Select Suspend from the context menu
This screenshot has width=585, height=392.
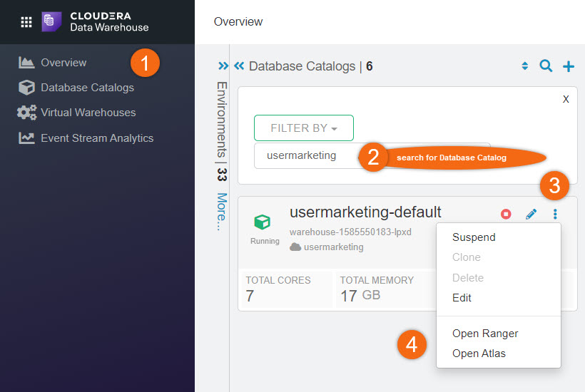474,237
